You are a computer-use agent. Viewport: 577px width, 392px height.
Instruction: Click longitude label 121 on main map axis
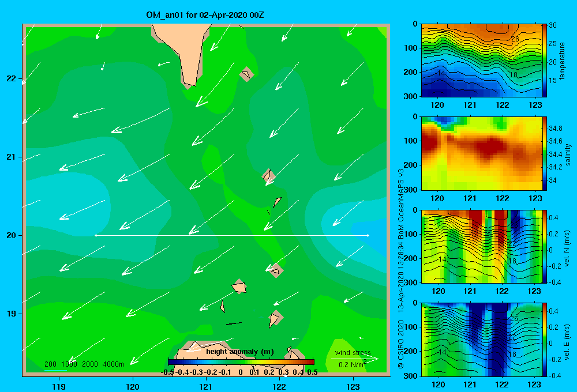tap(206, 386)
